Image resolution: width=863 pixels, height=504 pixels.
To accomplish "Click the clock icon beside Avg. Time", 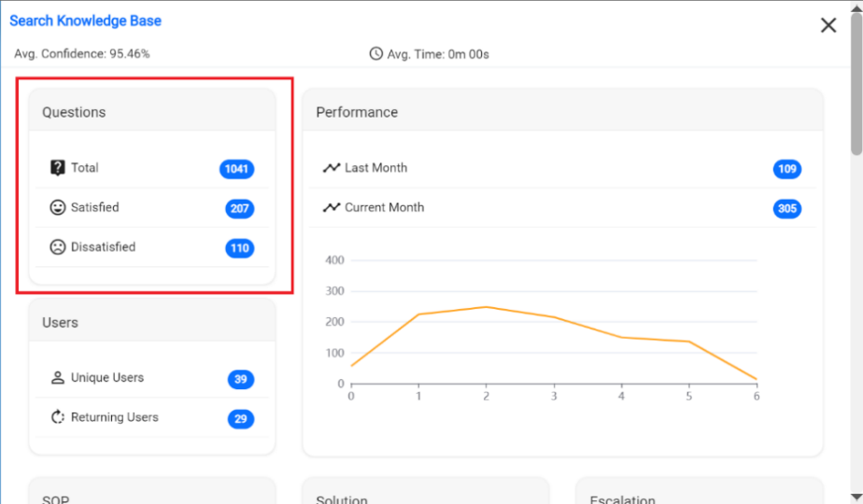I will coord(375,53).
